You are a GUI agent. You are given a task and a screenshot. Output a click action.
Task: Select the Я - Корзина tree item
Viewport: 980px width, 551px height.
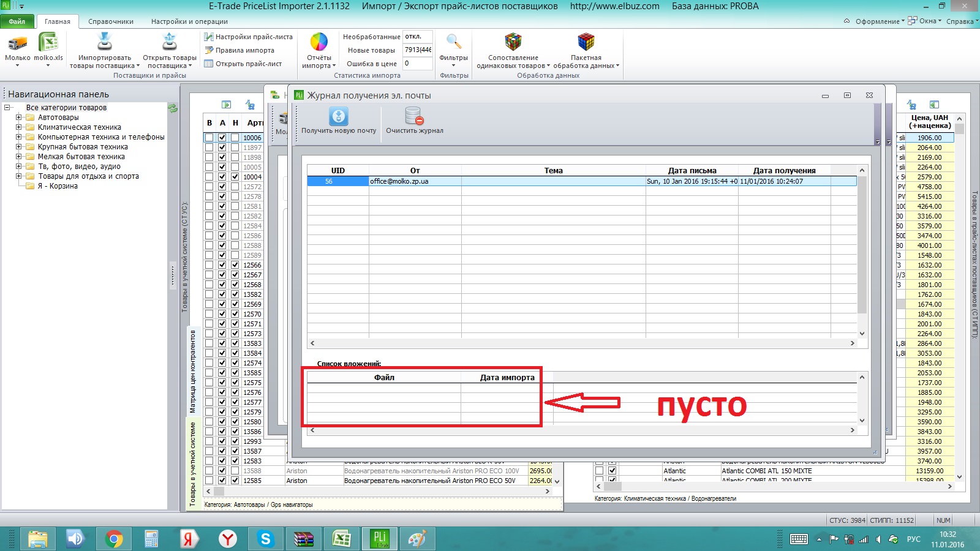pyautogui.click(x=58, y=186)
